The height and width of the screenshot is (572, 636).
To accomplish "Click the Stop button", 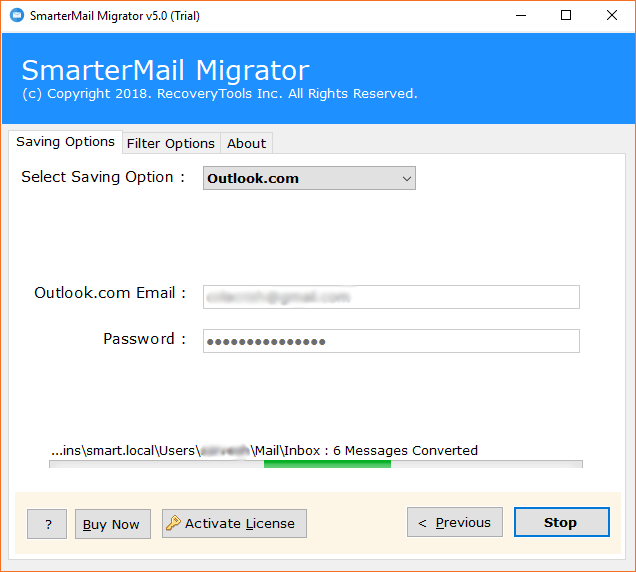I will pos(561,522).
